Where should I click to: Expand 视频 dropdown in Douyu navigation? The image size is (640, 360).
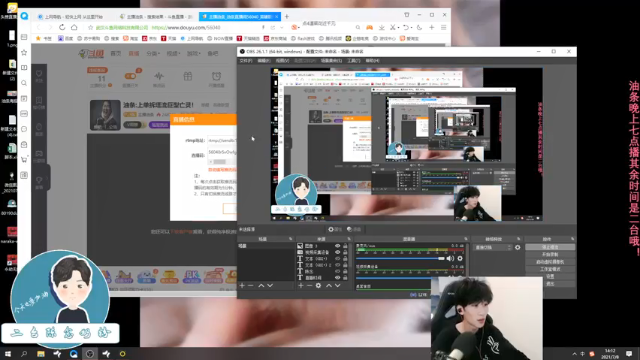click(x=173, y=53)
